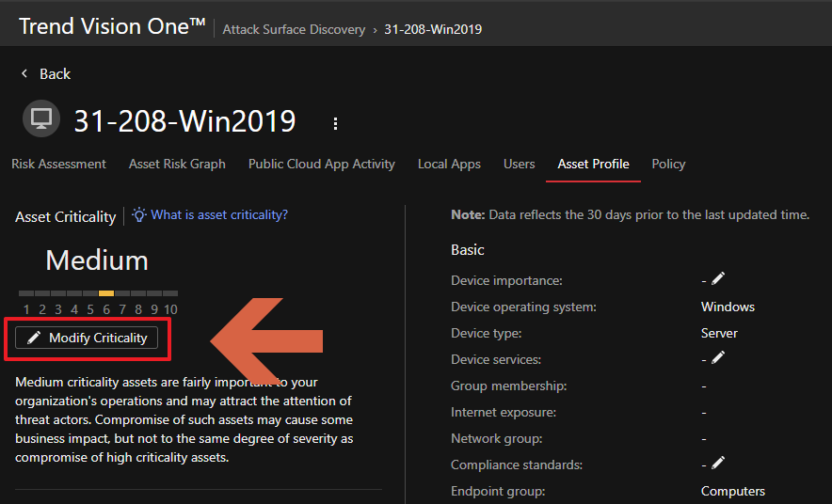
Task: Open the three-dot options menu beside asset name
Action: point(335,123)
